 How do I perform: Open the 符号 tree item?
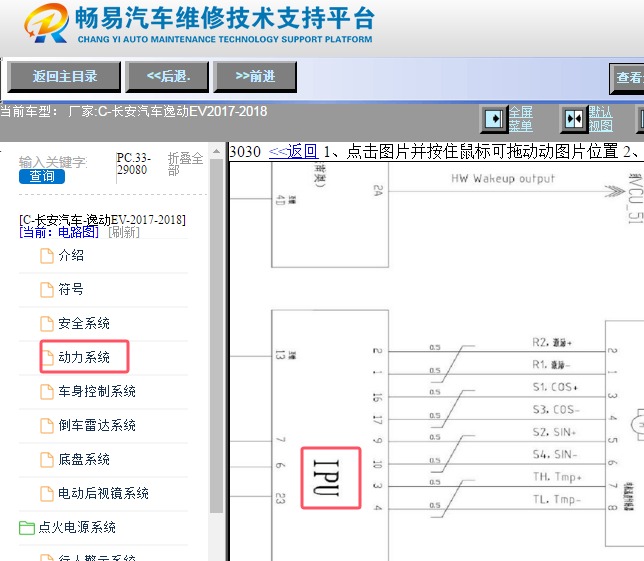pyautogui.click(x=71, y=290)
